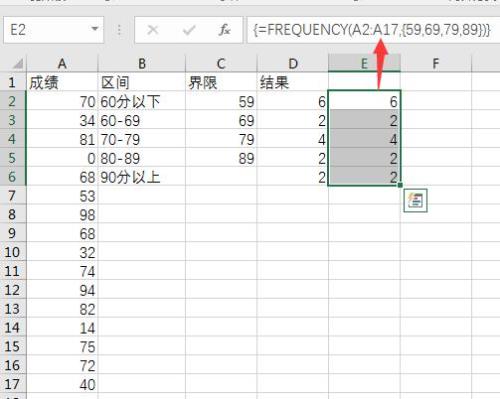Click the limit value 89 in column C
This screenshot has height=399, width=500.
[x=221, y=158]
